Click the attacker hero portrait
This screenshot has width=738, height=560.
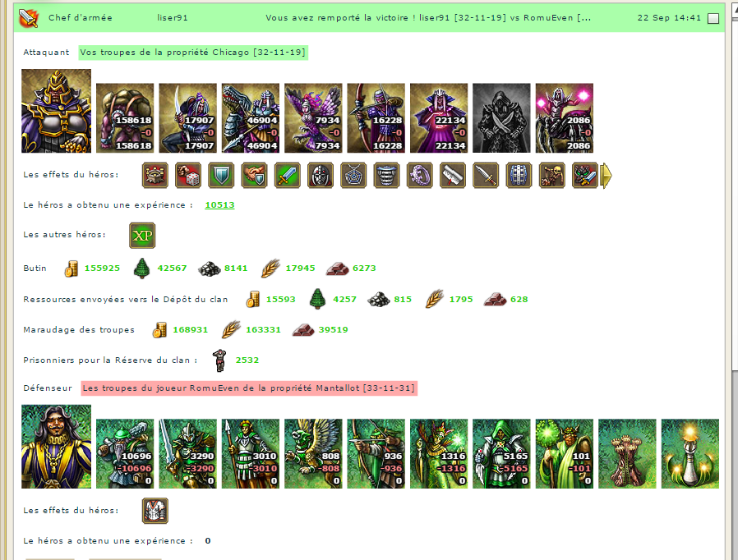pos(57,111)
